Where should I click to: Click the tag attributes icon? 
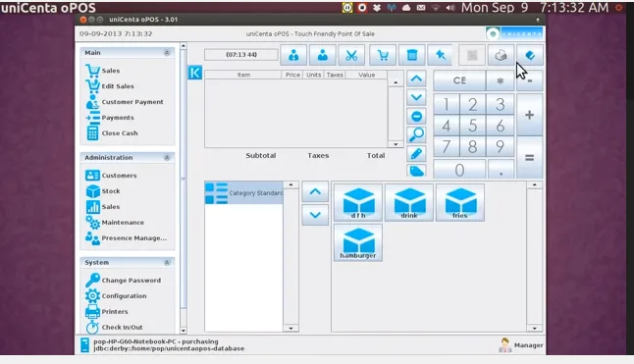[x=416, y=170]
